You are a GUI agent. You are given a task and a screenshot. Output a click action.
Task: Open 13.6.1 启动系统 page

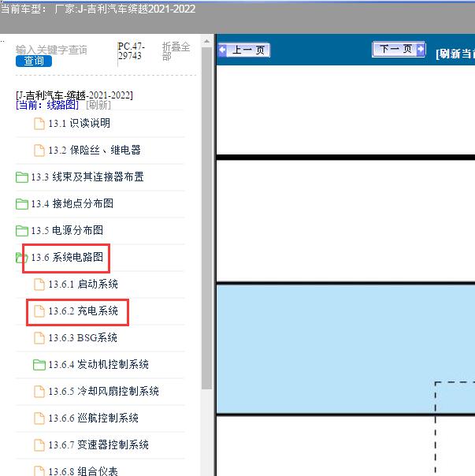[83, 284]
